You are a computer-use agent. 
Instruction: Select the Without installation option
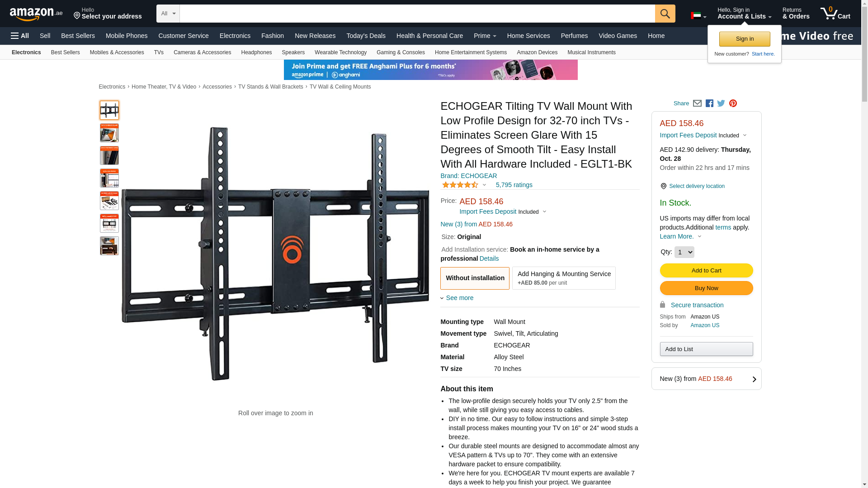point(475,278)
